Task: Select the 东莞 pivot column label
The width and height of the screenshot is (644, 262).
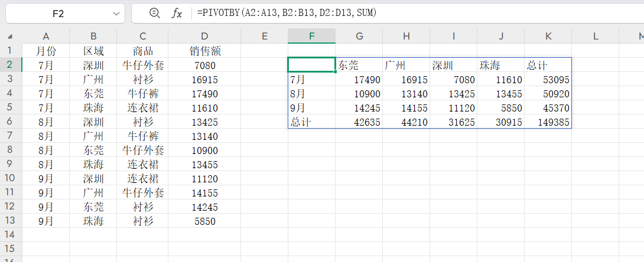Action: 359,65
